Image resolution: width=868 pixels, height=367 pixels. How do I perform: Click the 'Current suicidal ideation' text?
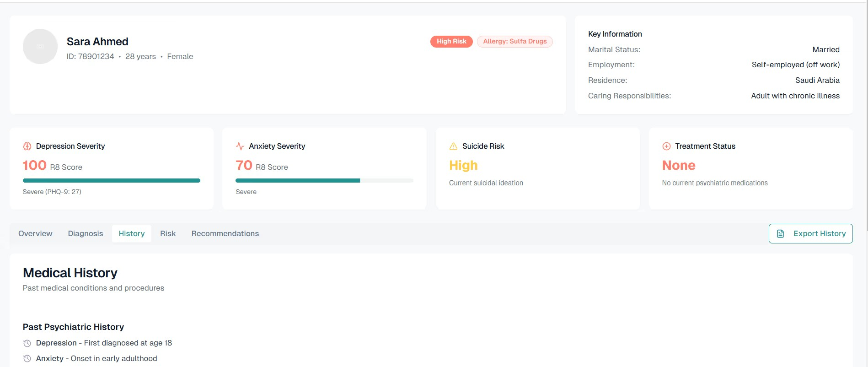pos(486,183)
